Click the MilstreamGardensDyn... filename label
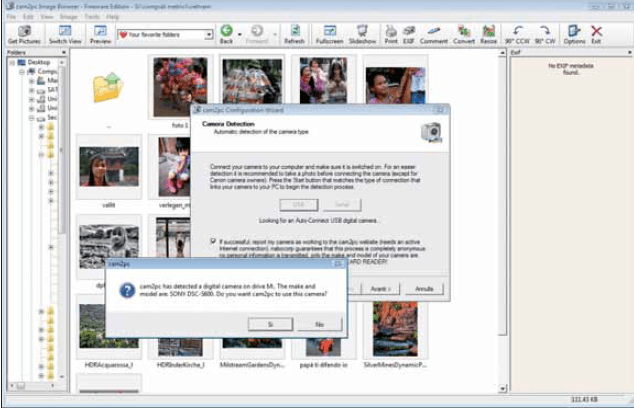Viewport: 634px width, 408px height. 252,365
